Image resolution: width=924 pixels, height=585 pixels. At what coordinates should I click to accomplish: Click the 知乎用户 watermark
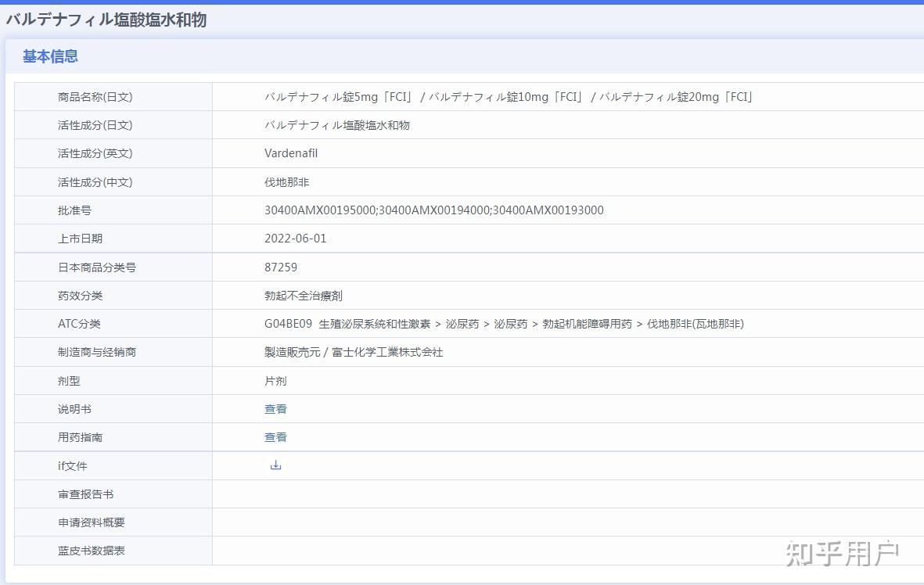(x=843, y=554)
